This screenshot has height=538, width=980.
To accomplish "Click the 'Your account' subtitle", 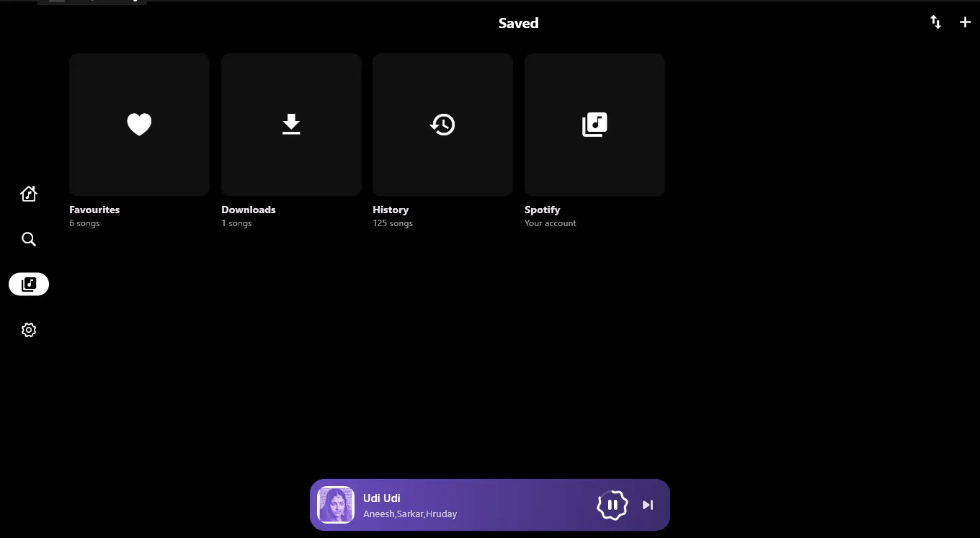I will pos(551,223).
